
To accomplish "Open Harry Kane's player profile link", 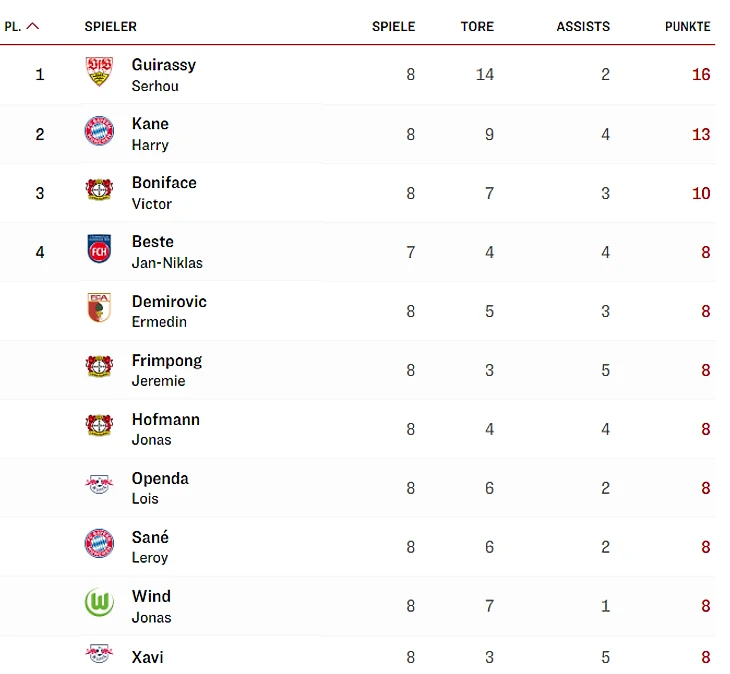I will pyautogui.click(x=150, y=124).
